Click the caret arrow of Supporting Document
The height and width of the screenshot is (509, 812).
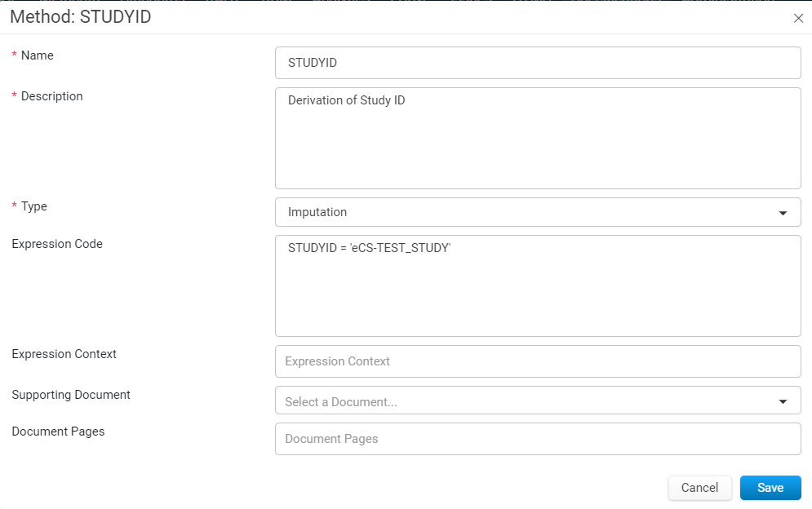pos(783,401)
